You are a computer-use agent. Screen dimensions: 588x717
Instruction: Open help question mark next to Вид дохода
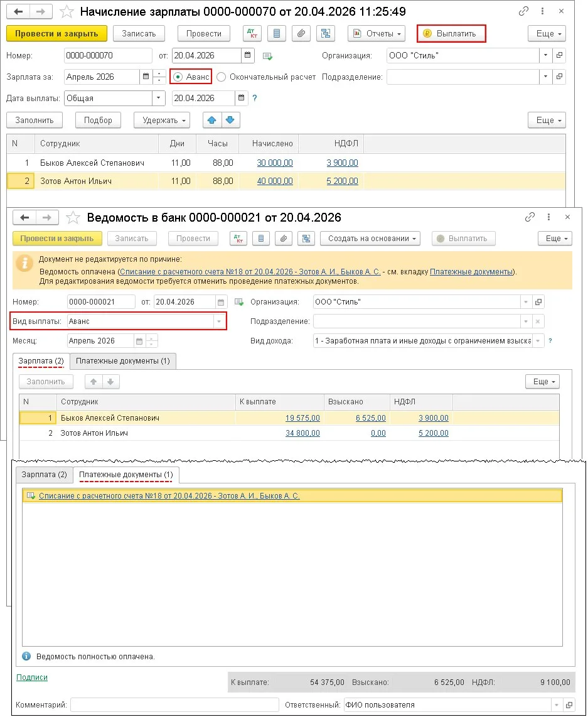550,341
